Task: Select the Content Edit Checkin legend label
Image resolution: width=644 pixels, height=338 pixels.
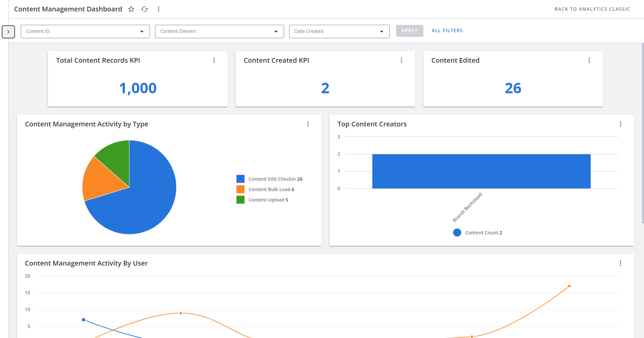Action: (275, 179)
